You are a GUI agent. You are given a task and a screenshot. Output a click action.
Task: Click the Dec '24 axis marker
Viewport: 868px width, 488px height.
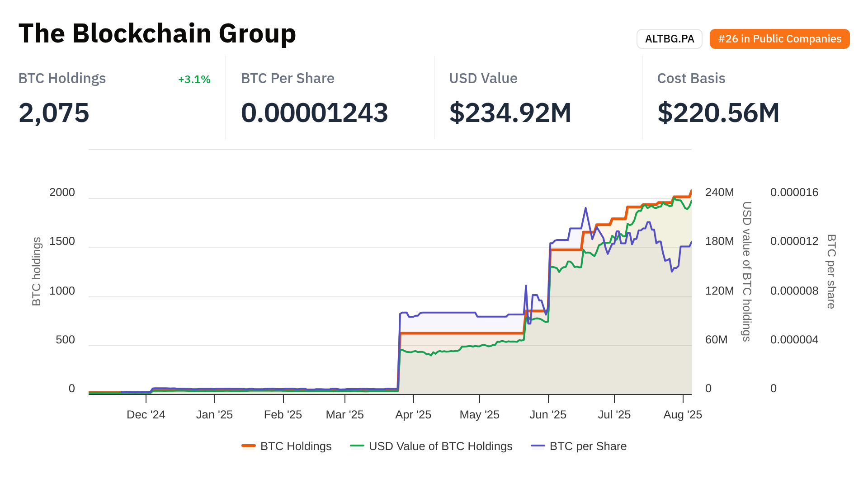tap(146, 415)
